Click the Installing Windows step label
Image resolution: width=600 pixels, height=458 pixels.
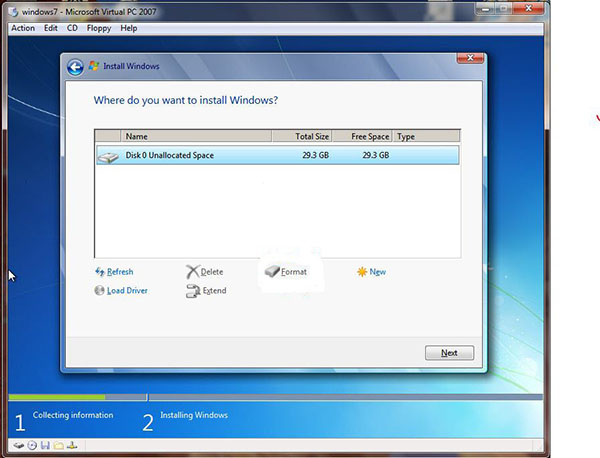pyautogui.click(x=194, y=415)
